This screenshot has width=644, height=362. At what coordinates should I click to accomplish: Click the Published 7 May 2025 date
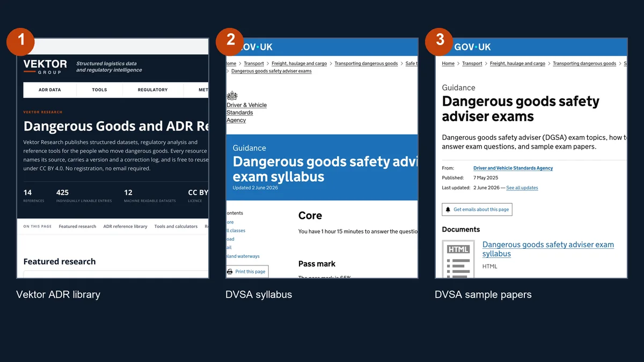click(x=486, y=178)
